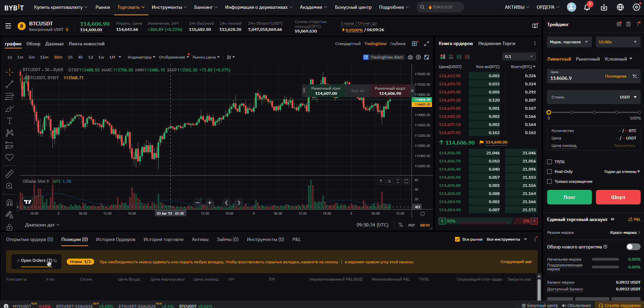Show both bids and asks order book view
This screenshot has height=308, width=644.
[443, 57]
